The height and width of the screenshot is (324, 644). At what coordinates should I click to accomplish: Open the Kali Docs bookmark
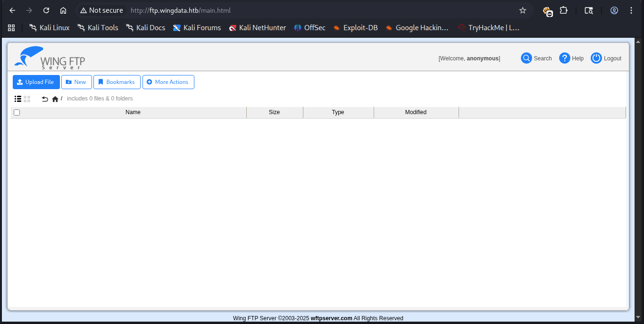(x=145, y=28)
